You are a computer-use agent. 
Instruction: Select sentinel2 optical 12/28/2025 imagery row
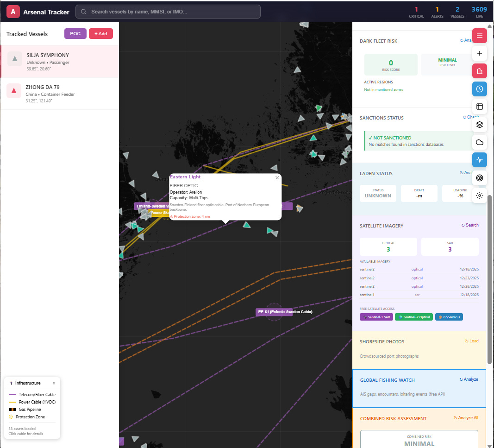[419, 287]
